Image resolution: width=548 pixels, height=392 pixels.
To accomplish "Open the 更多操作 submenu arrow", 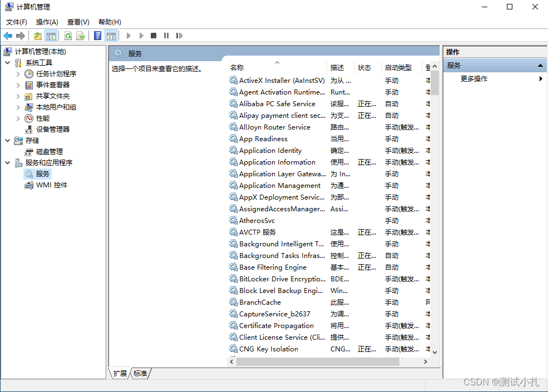I will point(541,78).
